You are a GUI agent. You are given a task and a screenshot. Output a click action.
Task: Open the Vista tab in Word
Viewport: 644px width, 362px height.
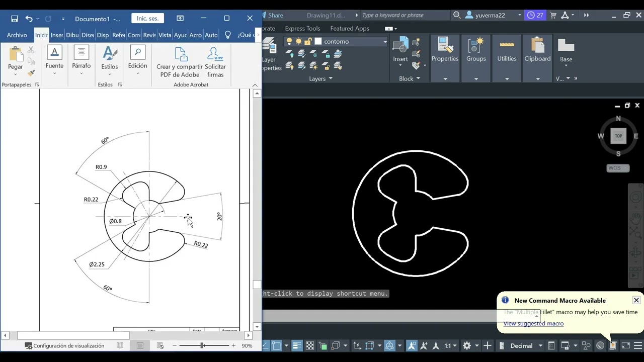pyautogui.click(x=165, y=35)
